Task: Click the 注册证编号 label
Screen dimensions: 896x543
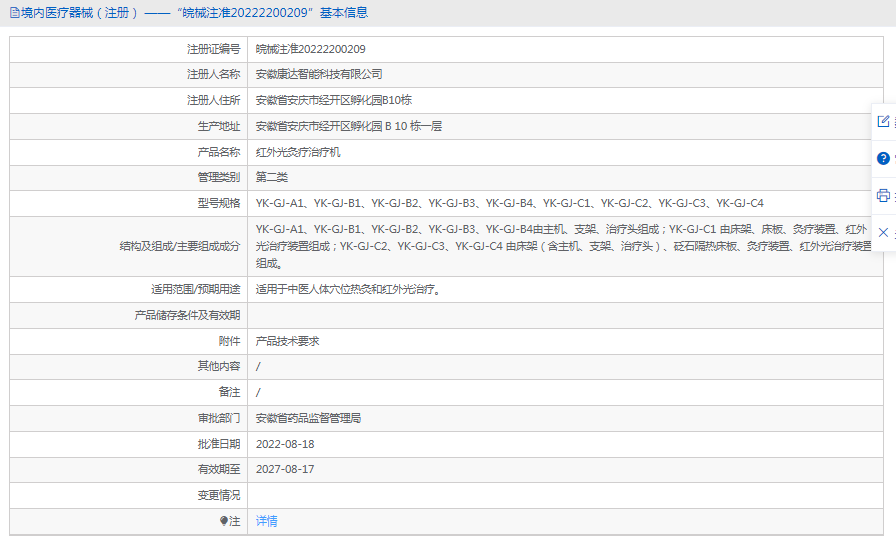Action: [213, 49]
